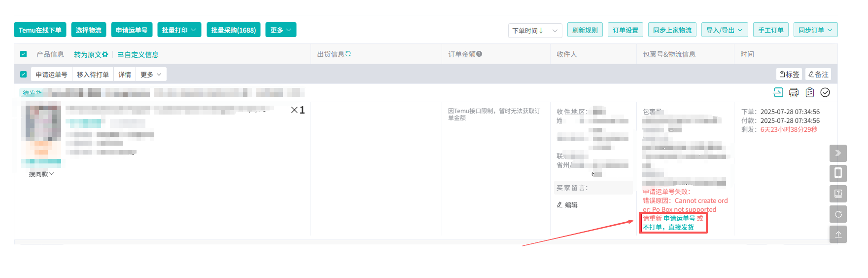Click the printer icon on the order
The width and height of the screenshot is (868, 278).
(x=794, y=92)
